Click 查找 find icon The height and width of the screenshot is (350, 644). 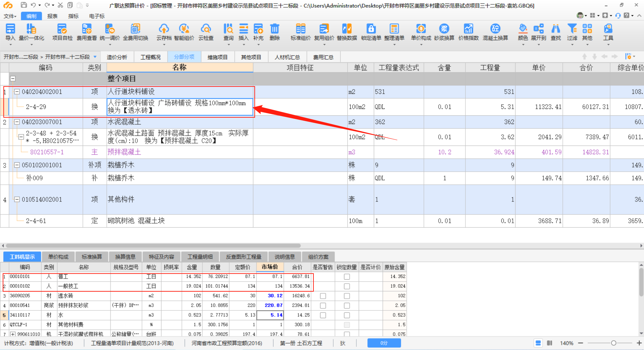[x=556, y=32]
